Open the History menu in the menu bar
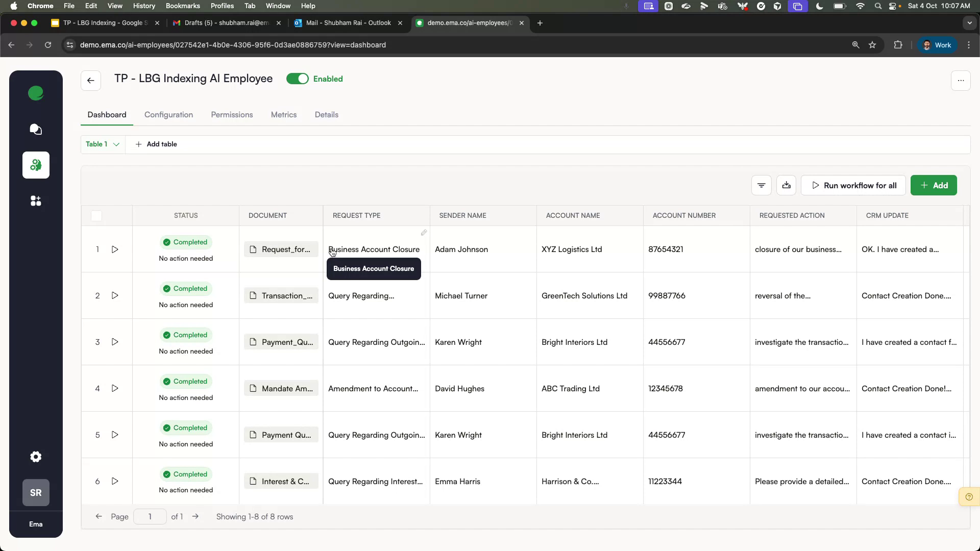The height and width of the screenshot is (551, 980). 144,6
